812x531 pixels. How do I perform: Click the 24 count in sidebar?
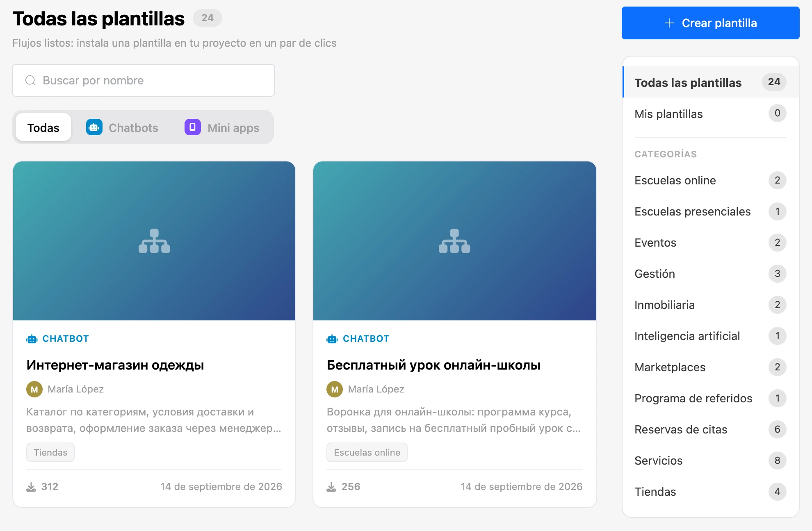pyautogui.click(x=774, y=82)
